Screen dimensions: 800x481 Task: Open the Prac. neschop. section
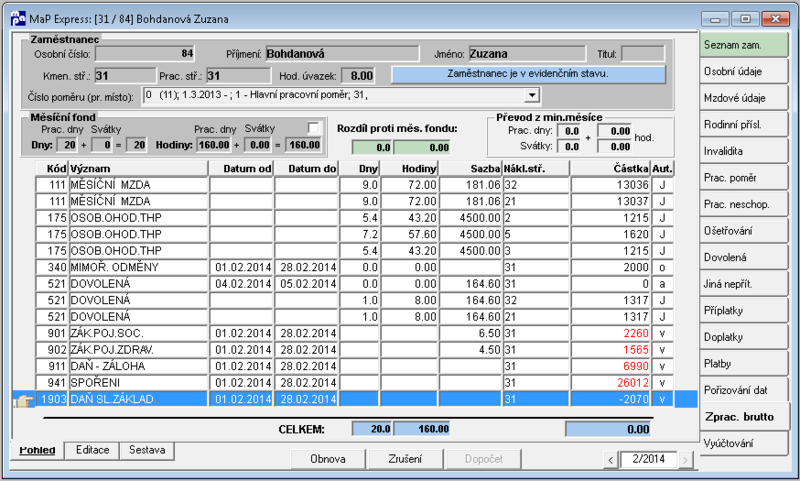743,204
